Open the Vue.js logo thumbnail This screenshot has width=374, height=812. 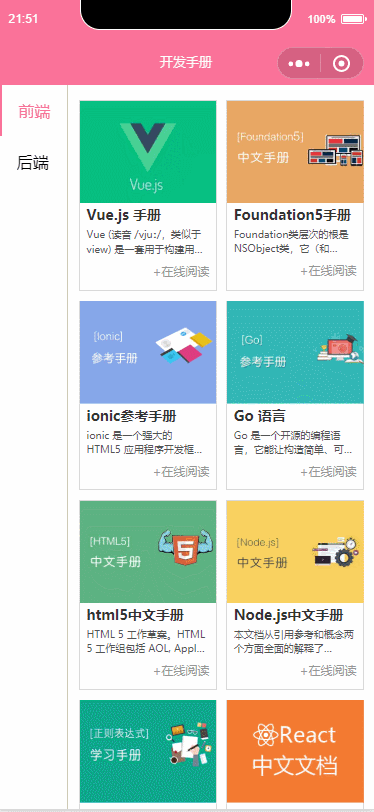pos(148,152)
